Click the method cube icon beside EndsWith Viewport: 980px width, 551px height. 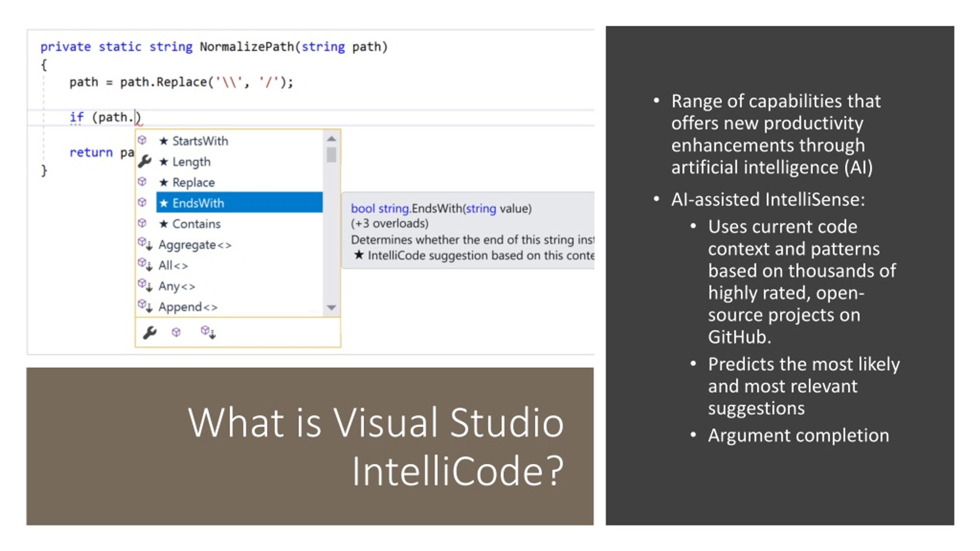(142, 202)
